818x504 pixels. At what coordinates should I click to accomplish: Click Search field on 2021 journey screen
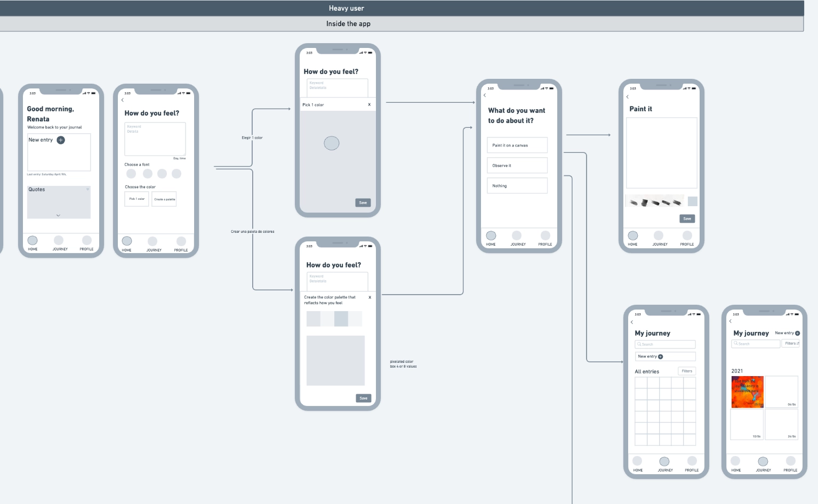[756, 344]
